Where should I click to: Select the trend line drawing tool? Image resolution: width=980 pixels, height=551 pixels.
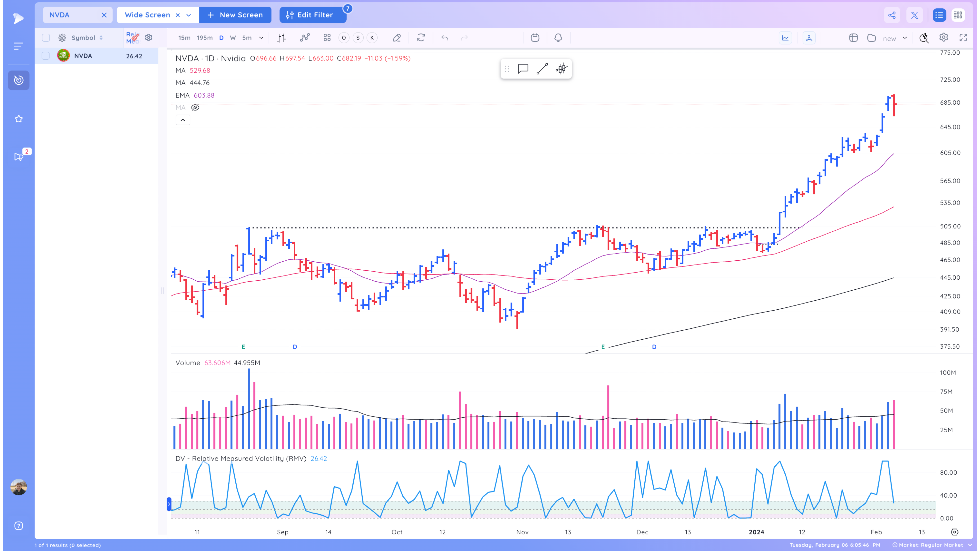[542, 69]
